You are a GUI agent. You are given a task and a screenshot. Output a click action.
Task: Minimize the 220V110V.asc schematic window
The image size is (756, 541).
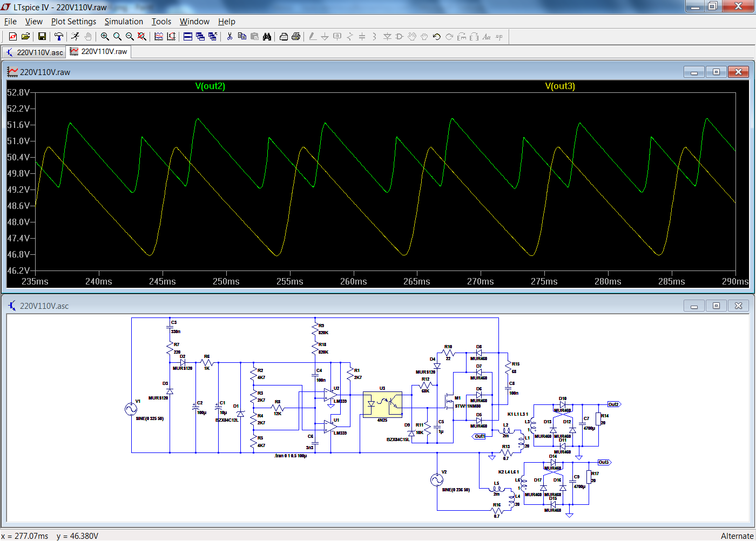tap(694, 306)
